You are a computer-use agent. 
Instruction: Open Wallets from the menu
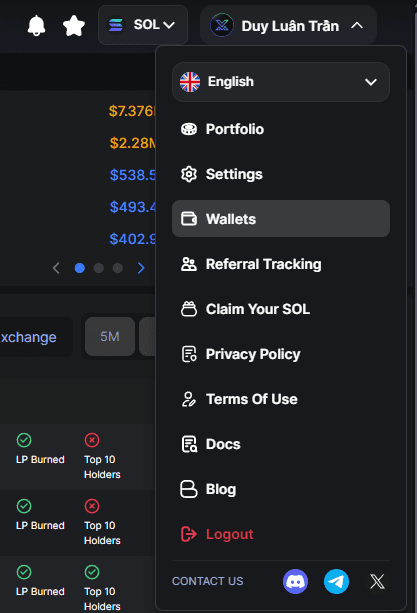(281, 219)
